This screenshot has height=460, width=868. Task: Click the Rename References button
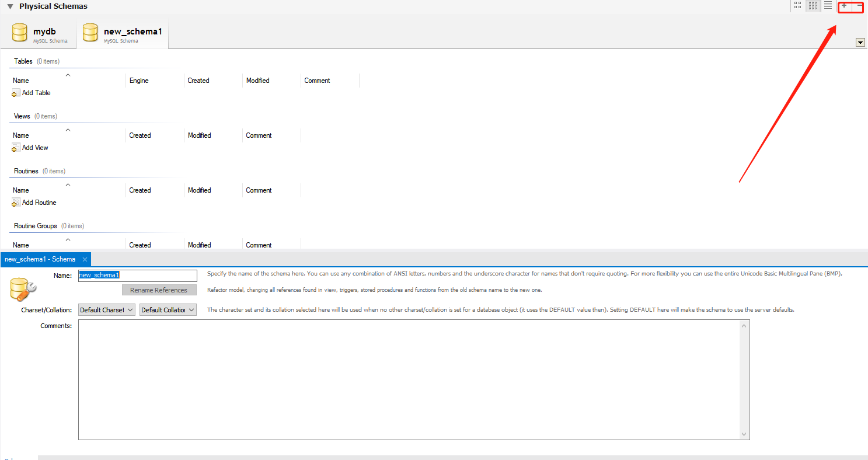click(x=159, y=290)
